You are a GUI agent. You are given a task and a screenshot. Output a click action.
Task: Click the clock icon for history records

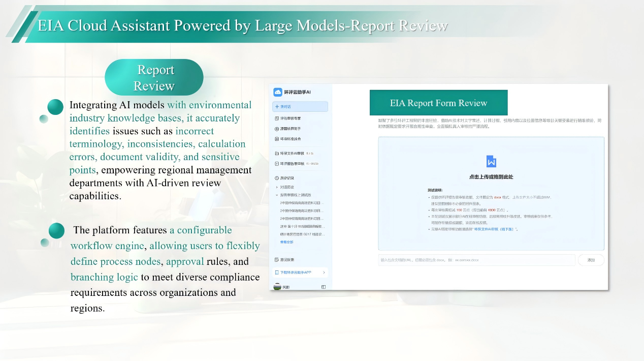click(x=277, y=178)
